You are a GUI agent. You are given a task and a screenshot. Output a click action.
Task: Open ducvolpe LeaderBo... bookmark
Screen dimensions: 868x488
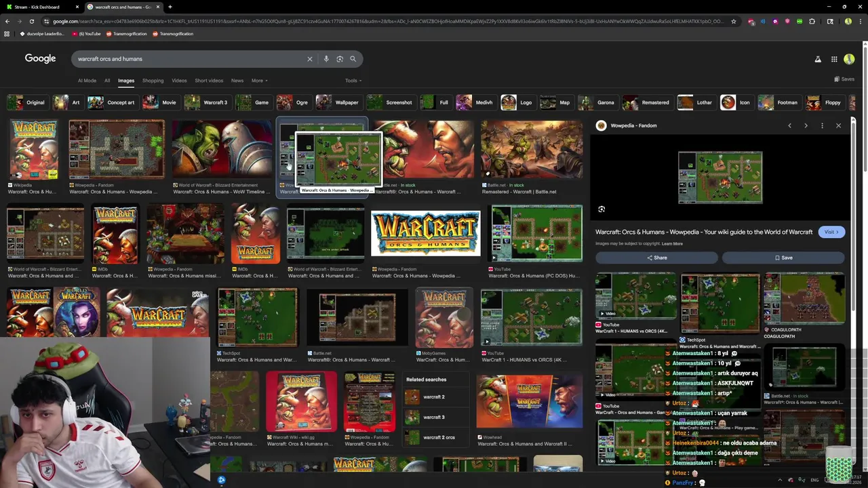click(x=42, y=33)
